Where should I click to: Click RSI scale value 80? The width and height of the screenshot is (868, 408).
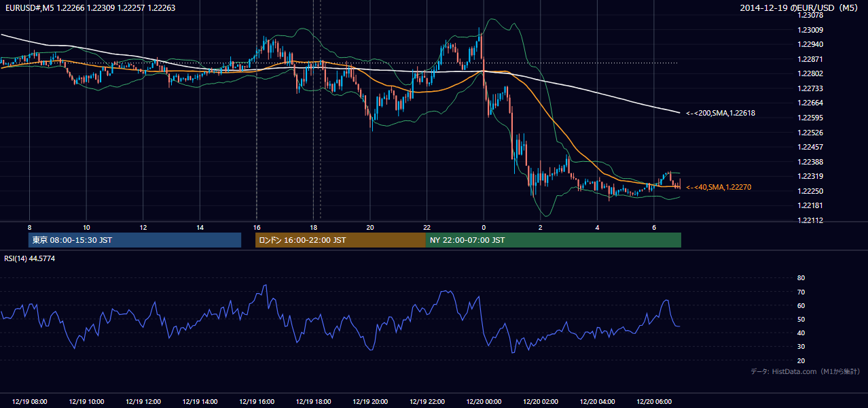click(x=801, y=278)
